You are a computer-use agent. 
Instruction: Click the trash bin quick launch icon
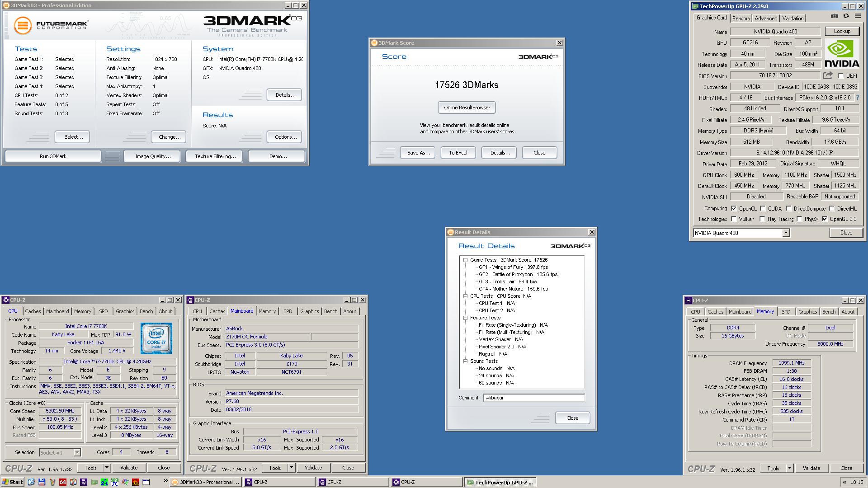click(52, 482)
